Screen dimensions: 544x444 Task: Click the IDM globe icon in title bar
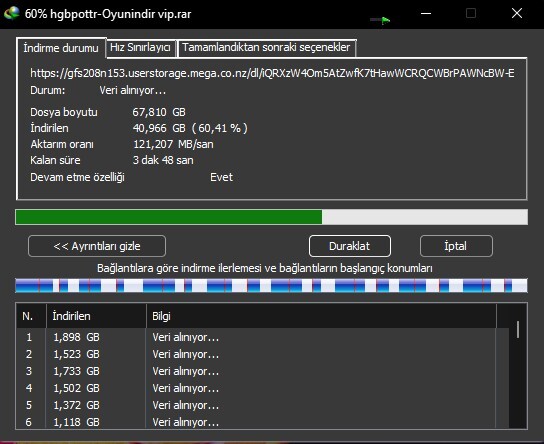[11, 14]
